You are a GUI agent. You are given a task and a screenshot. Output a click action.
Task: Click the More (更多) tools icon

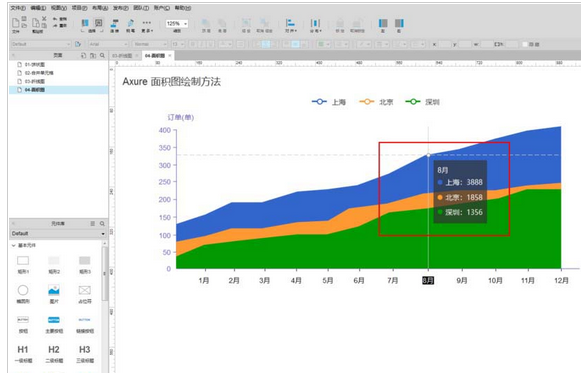(147, 26)
